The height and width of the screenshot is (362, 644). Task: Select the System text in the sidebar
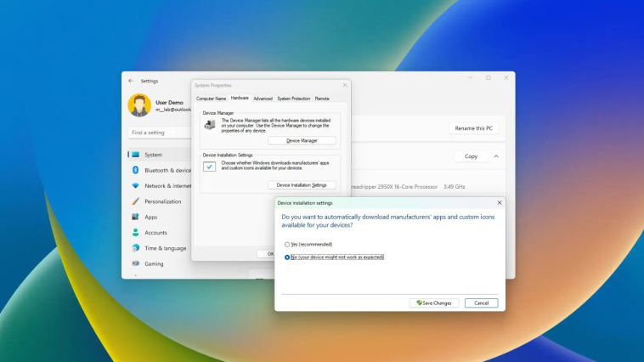tap(153, 155)
